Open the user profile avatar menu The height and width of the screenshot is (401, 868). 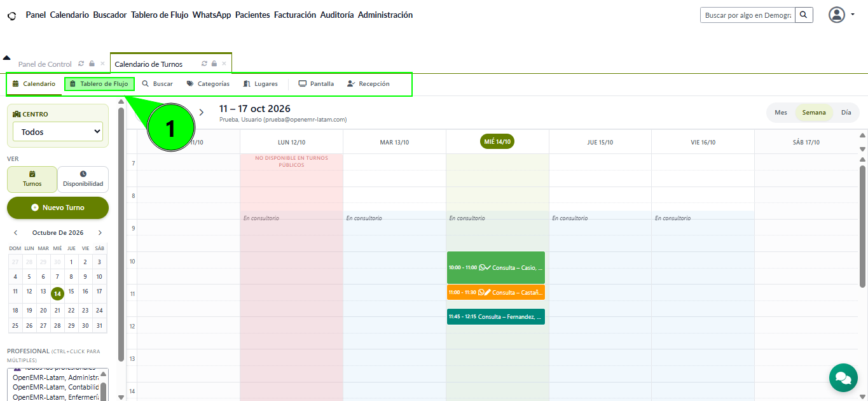tap(841, 15)
